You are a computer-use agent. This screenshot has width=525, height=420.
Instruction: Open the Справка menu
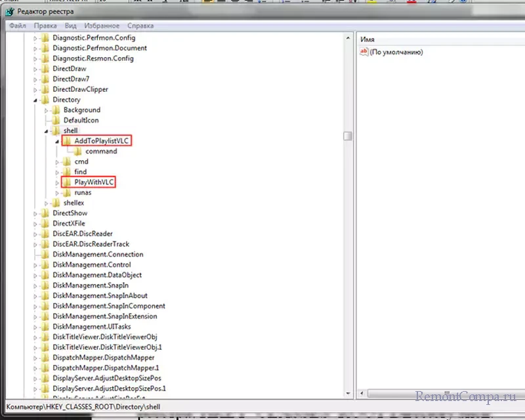pyautogui.click(x=140, y=26)
